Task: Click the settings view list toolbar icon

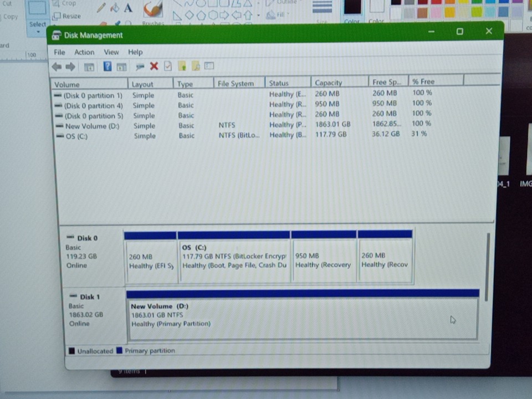Action: point(209,66)
